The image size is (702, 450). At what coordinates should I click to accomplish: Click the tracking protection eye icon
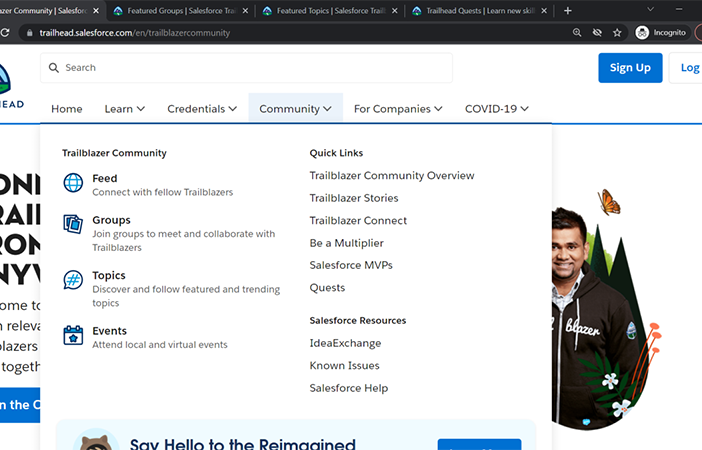click(x=597, y=33)
